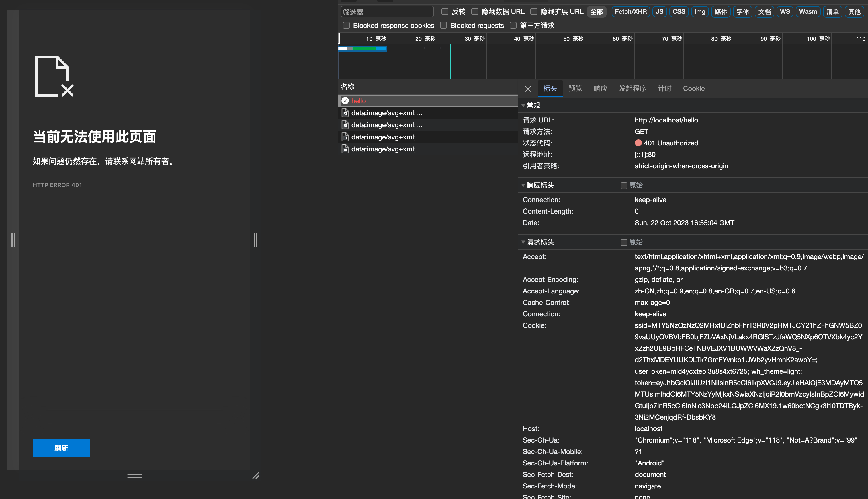Collapse the 响应标头 section
Screen dimensions: 868x499
coord(523,186)
